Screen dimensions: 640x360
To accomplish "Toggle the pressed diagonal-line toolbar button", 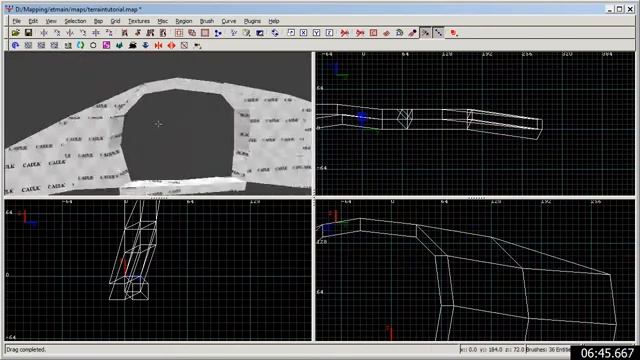I will [438, 33].
